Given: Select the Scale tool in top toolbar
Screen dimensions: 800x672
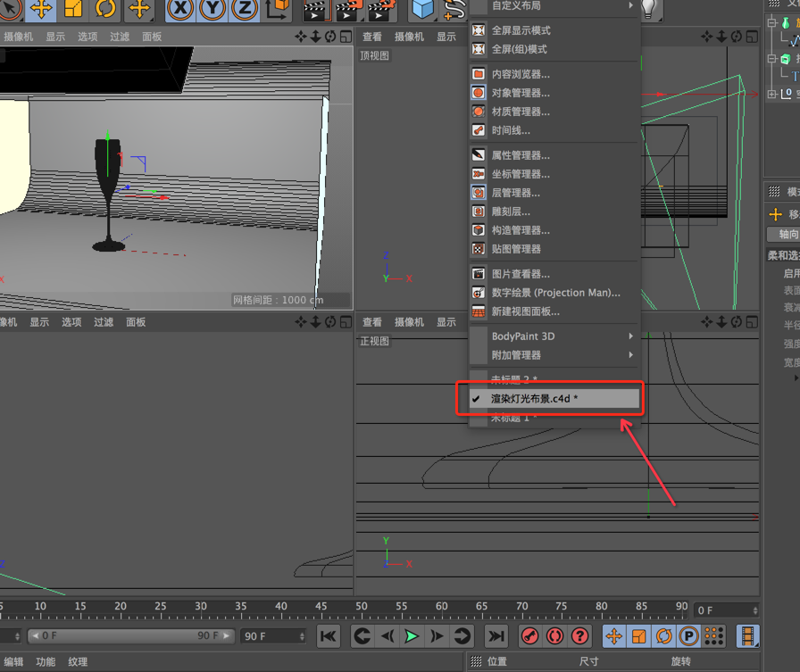Looking at the screenshot, I should pyautogui.click(x=73, y=9).
